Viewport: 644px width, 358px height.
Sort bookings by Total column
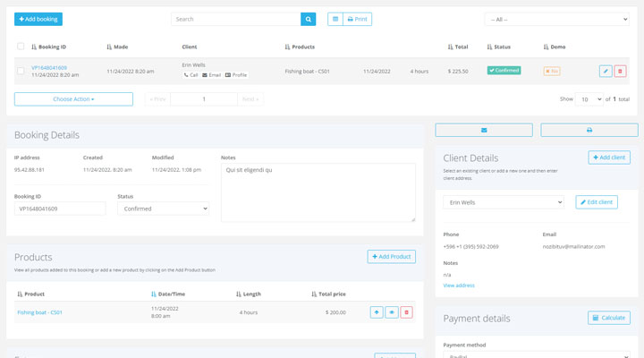pyautogui.click(x=458, y=47)
